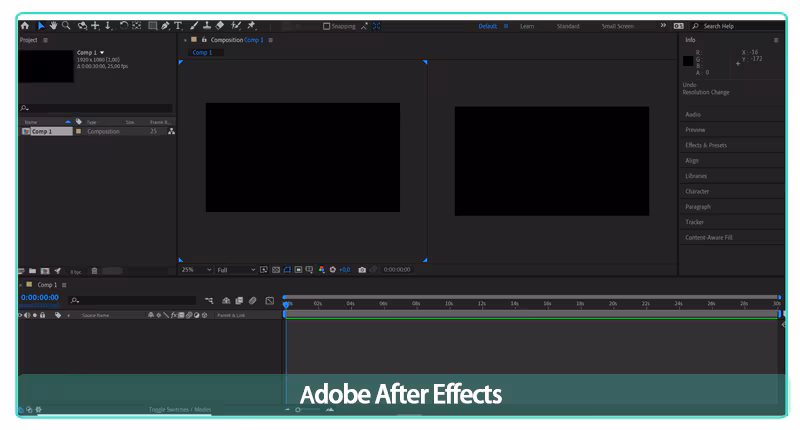
Task: Switch to the Small Screen workspace
Action: click(x=617, y=26)
